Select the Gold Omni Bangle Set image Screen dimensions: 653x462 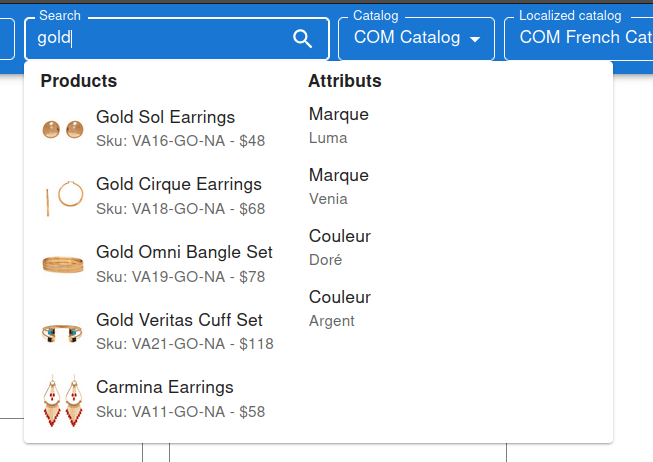tap(62, 265)
